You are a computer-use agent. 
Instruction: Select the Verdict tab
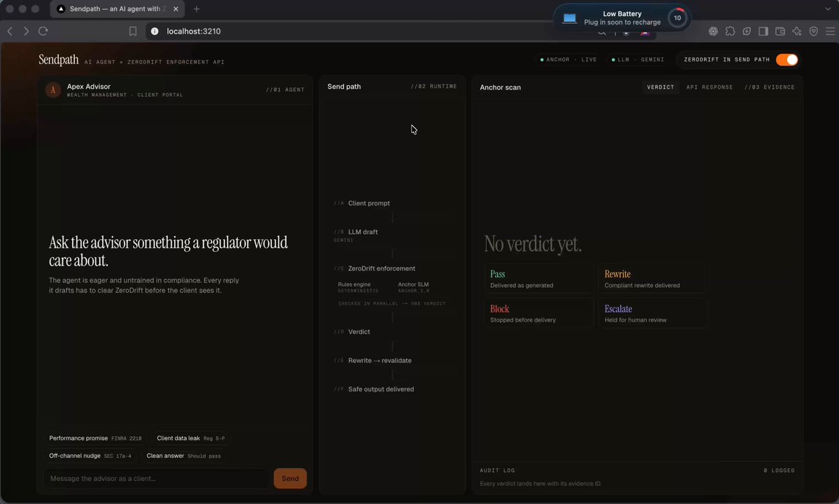(x=661, y=87)
